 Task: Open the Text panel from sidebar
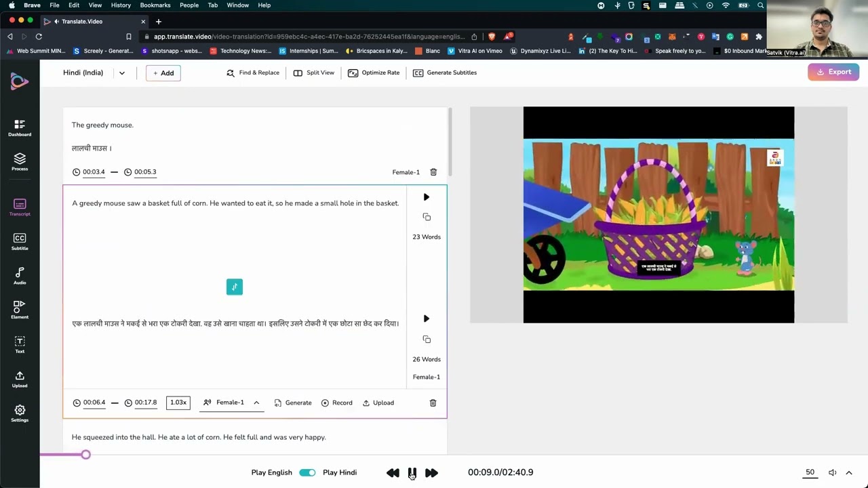pos(20,344)
